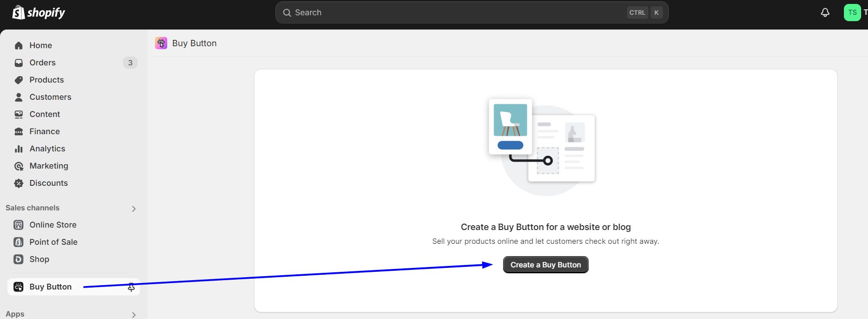Click the CTRL key hint in search
The image size is (868, 319).
[x=637, y=13]
